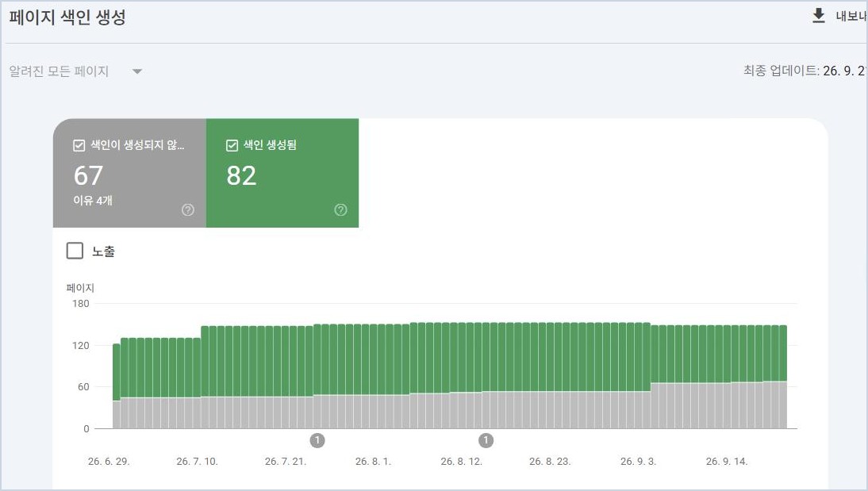868x491 pixels.
Task: Expand the 알려진 모든 페이지 dropdown arrow
Action: pyautogui.click(x=137, y=71)
